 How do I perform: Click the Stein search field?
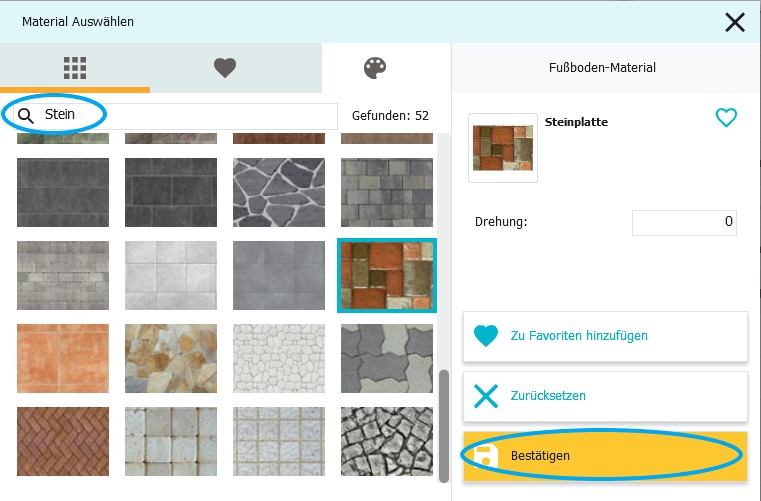[175, 116]
